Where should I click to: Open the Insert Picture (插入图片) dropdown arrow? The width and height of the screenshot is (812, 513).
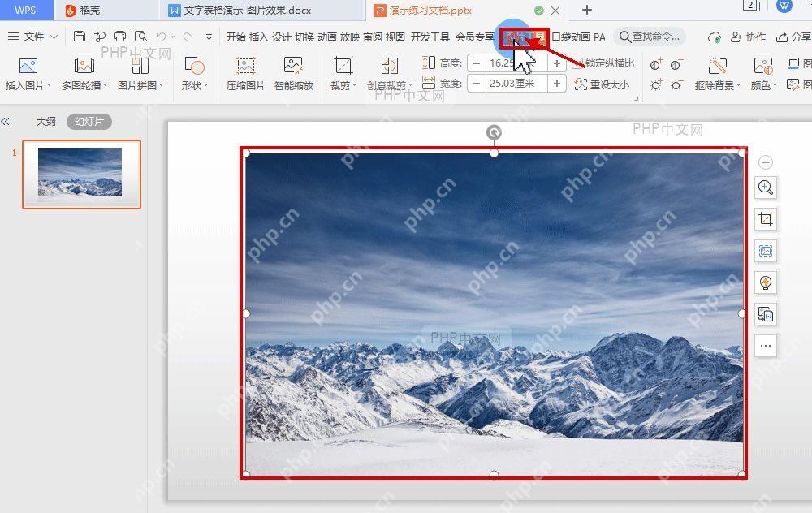pyautogui.click(x=50, y=85)
